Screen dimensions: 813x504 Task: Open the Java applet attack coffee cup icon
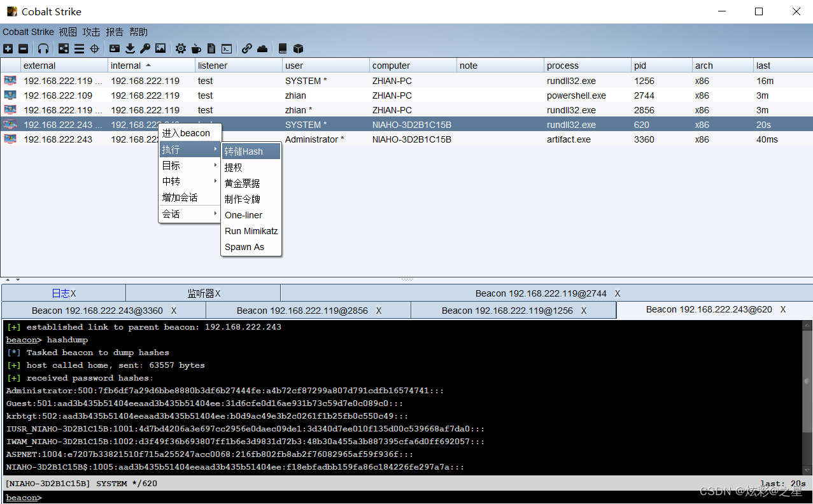click(x=196, y=48)
